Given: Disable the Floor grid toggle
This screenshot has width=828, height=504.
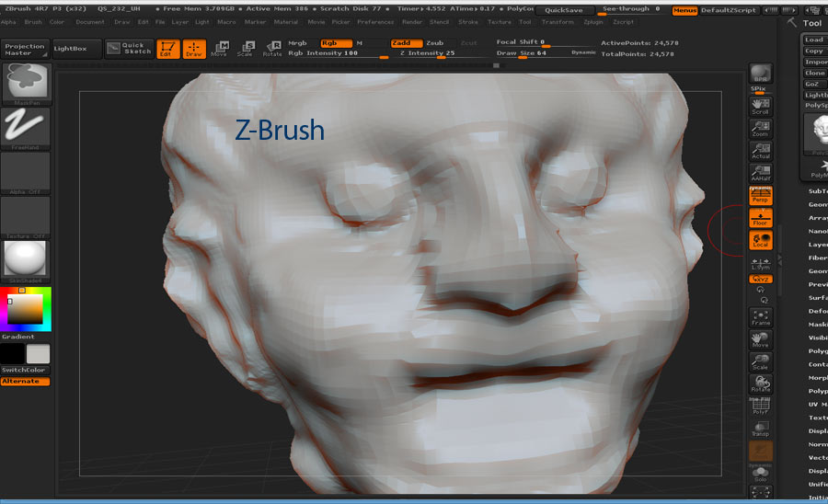Looking at the screenshot, I should (760, 218).
